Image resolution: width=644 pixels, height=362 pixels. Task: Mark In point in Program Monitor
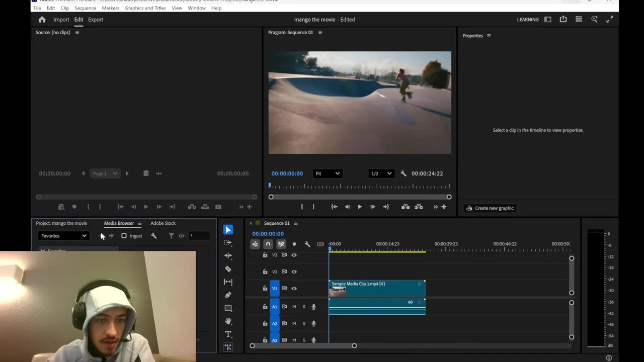click(x=302, y=207)
